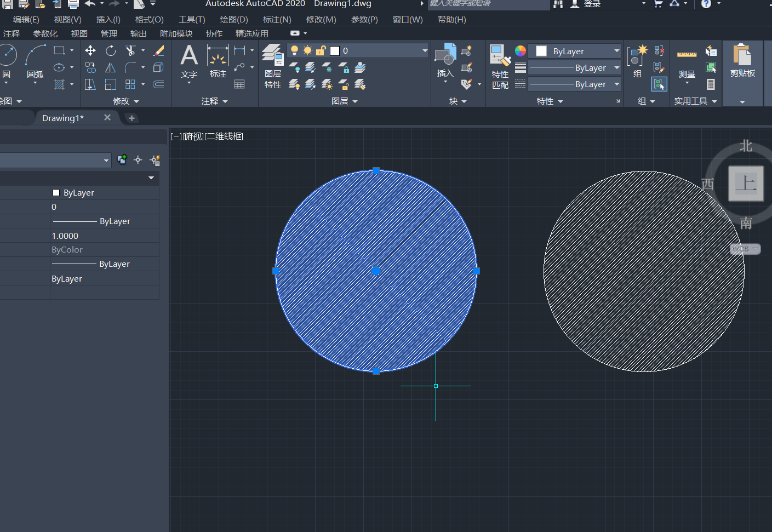Insert a table with the table icon

pyautogui.click(x=239, y=84)
